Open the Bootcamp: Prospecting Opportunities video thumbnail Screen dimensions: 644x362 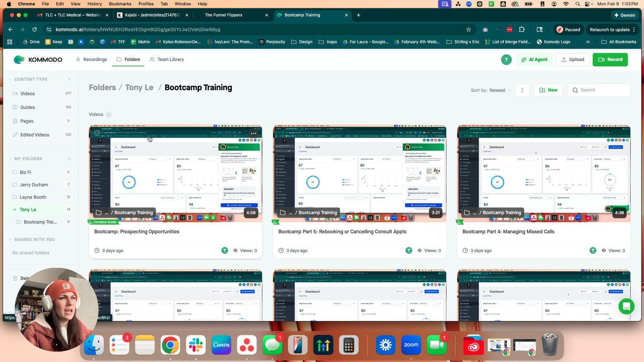[175, 173]
